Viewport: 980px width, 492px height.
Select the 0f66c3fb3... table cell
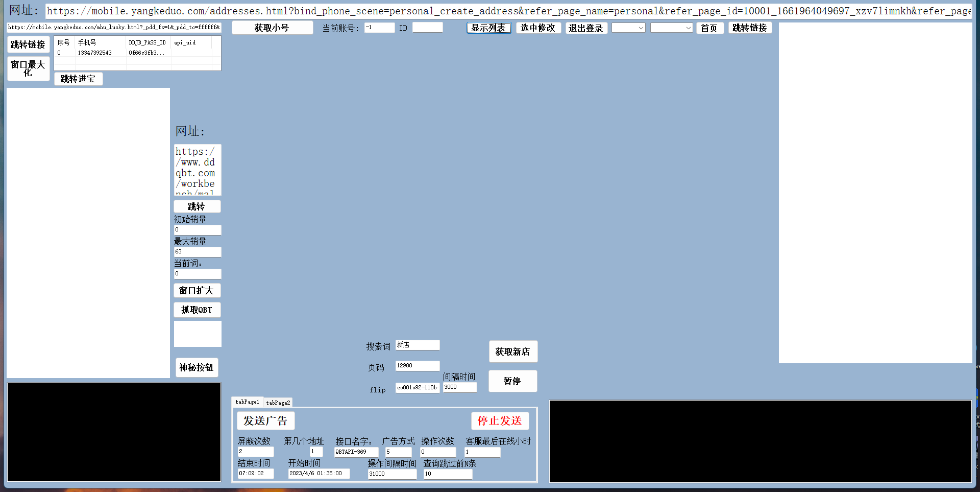(x=148, y=53)
